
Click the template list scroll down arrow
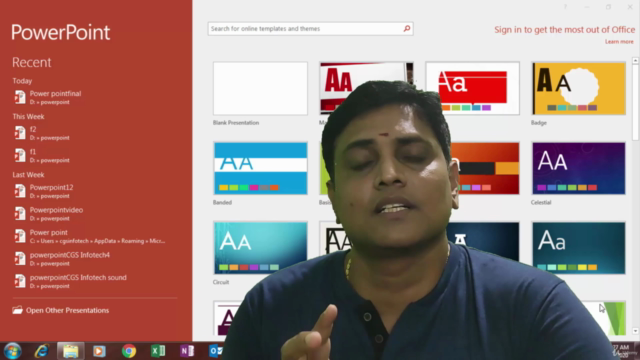(635, 331)
